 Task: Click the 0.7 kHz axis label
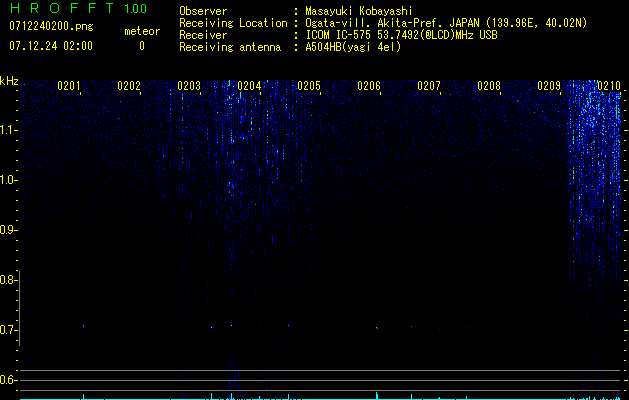tap(7, 330)
